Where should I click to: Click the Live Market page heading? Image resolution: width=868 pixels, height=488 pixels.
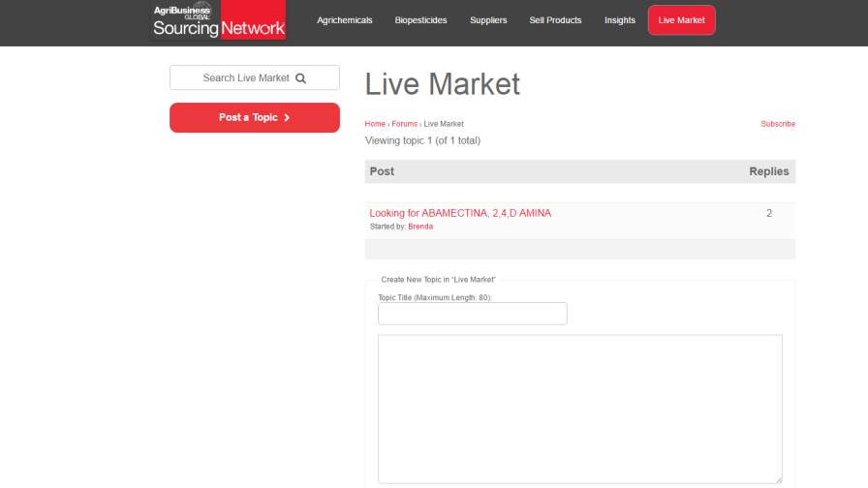click(x=443, y=84)
